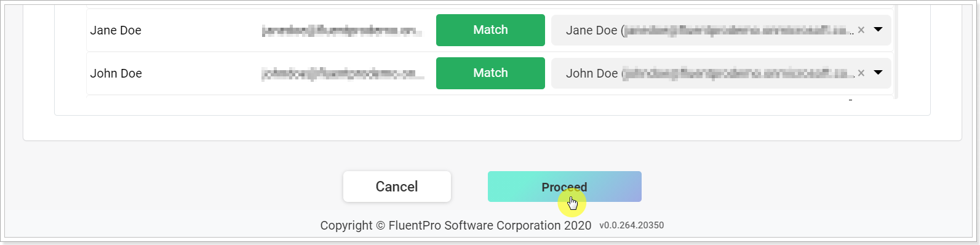980x245 pixels.
Task: Click the user list vertical scrollbar
Action: 896,52
